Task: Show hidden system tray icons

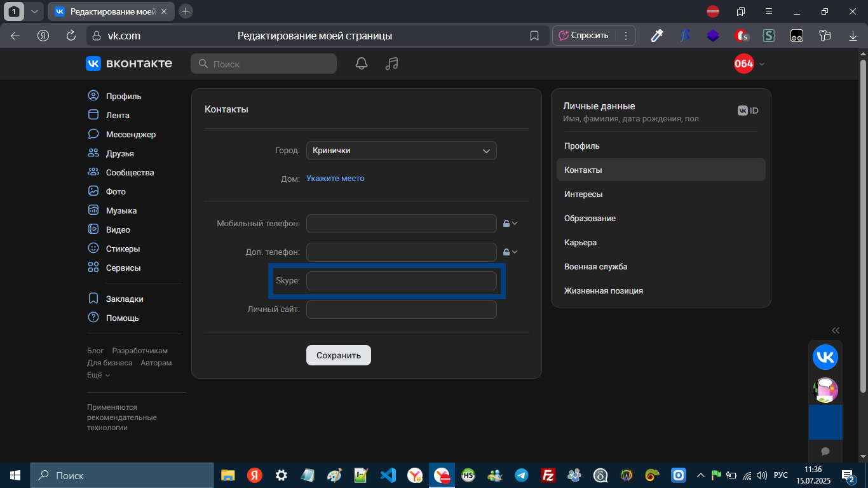Action: [701, 475]
